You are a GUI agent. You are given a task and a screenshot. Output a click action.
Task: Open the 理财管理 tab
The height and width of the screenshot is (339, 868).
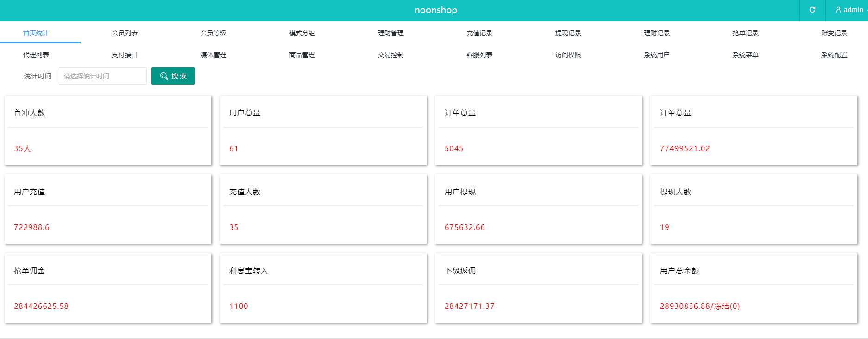[x=390, y=33]
